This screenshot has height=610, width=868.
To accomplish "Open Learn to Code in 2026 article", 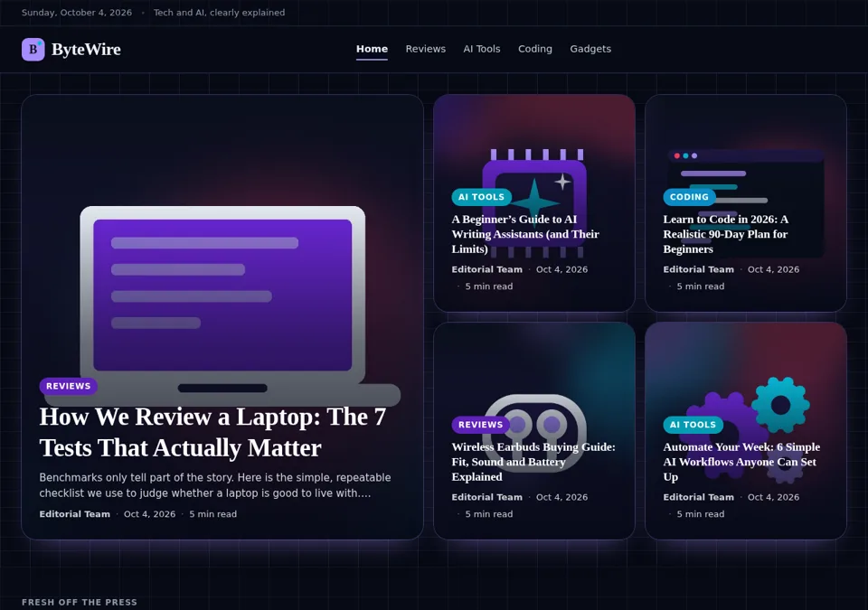I will click(x=726, y=234).
